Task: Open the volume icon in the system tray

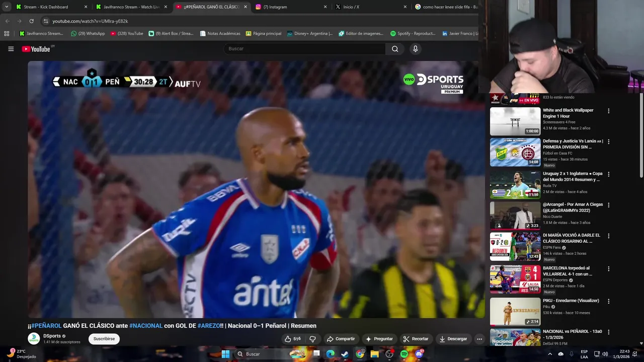Action: coord(605,354)
